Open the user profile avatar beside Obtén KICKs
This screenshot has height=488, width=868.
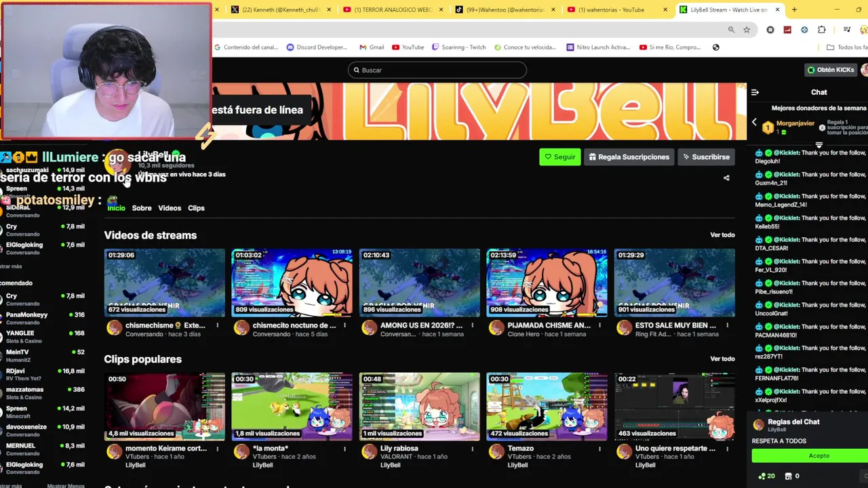(865, 70)
